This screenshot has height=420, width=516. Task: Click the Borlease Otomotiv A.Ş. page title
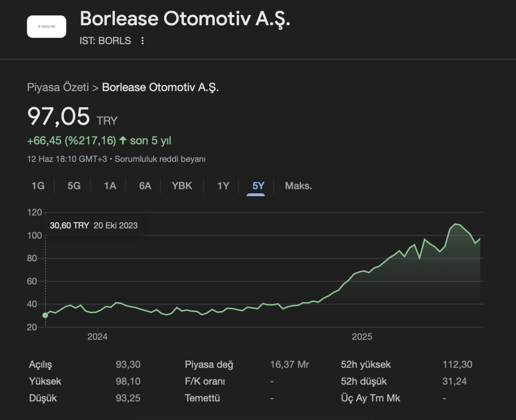(x=185, y=19)
